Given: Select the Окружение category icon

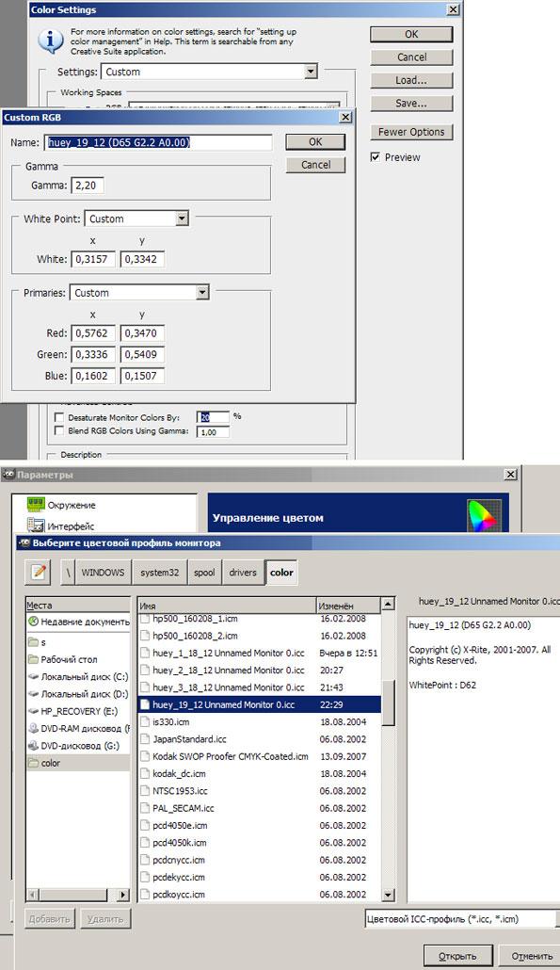Looking at the screenshot, I should click(36, 505).
